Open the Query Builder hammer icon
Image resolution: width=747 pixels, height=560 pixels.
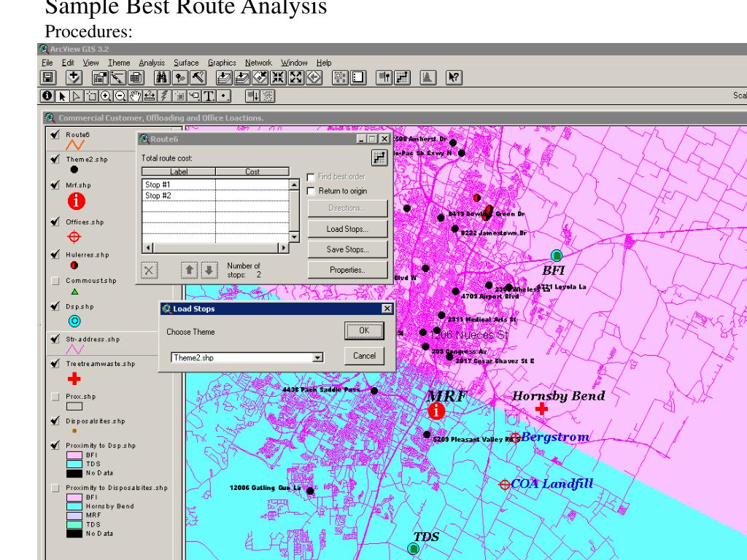pos(198,77)
